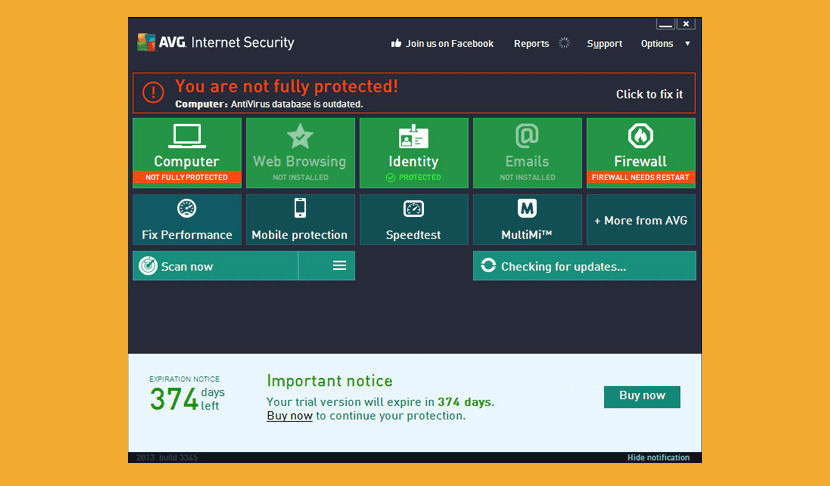
Task: Open the Reports menu
Action: 531,43
